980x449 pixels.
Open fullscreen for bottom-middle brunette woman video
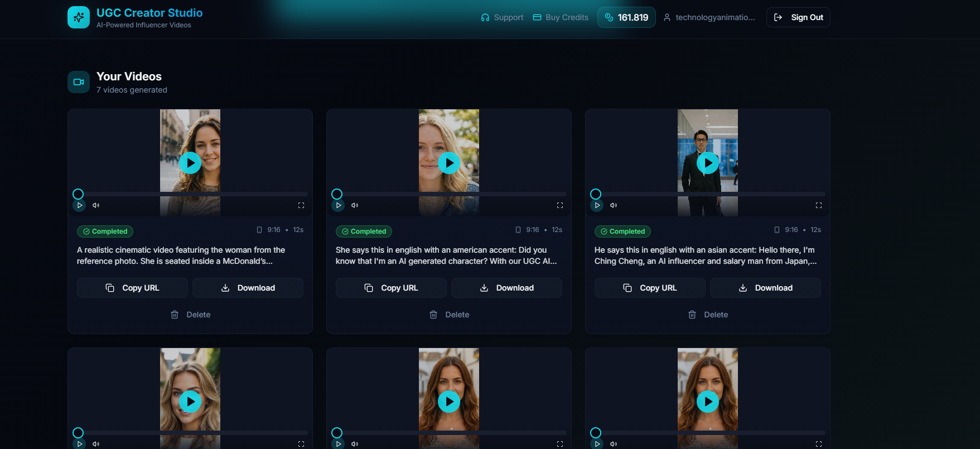[x=560, y=444]
